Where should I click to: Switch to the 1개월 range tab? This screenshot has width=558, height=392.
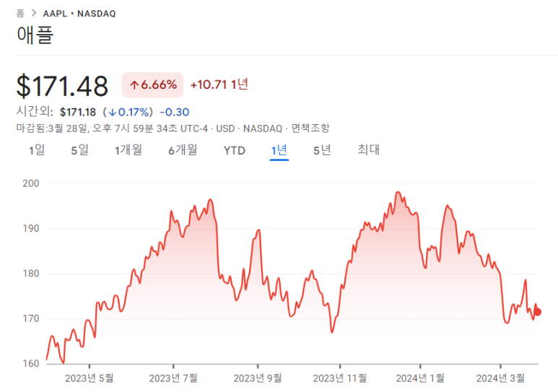[x=128, y=150]
